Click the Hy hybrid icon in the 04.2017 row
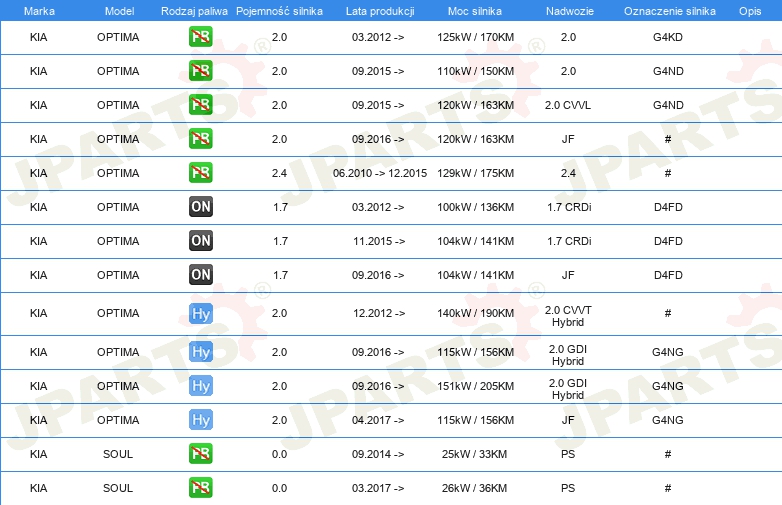This screenshot has width=782, height=505. click(x=200, y=420)
